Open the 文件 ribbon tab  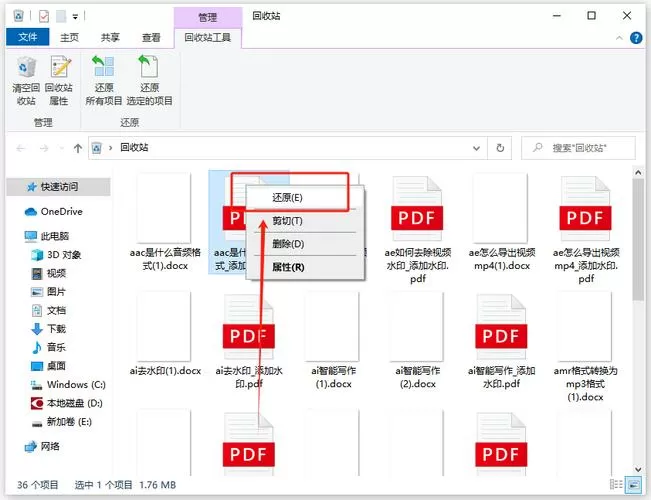(x=27, y=37)
